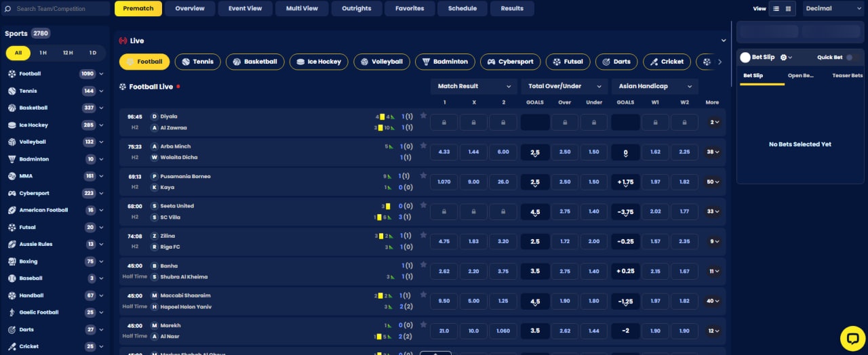Select the All time filter
This screenshot has height=355, width=868.
[x=18, y=53]
